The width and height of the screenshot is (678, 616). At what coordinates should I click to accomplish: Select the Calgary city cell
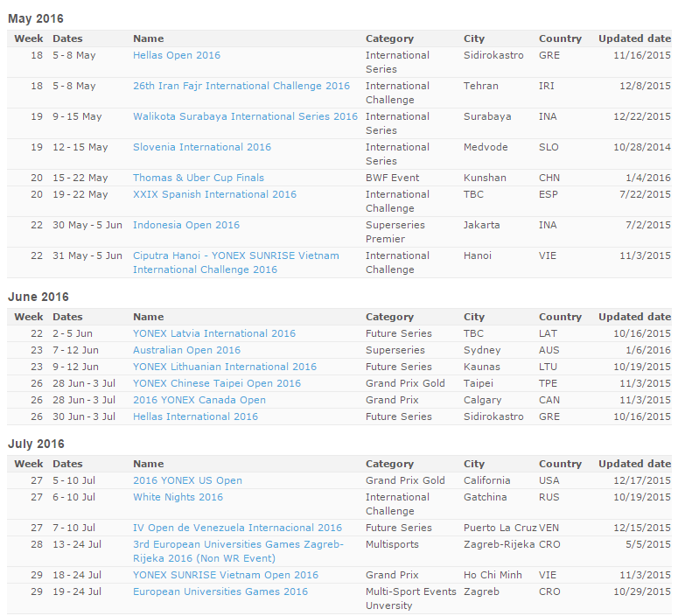(x=483, y=400)
